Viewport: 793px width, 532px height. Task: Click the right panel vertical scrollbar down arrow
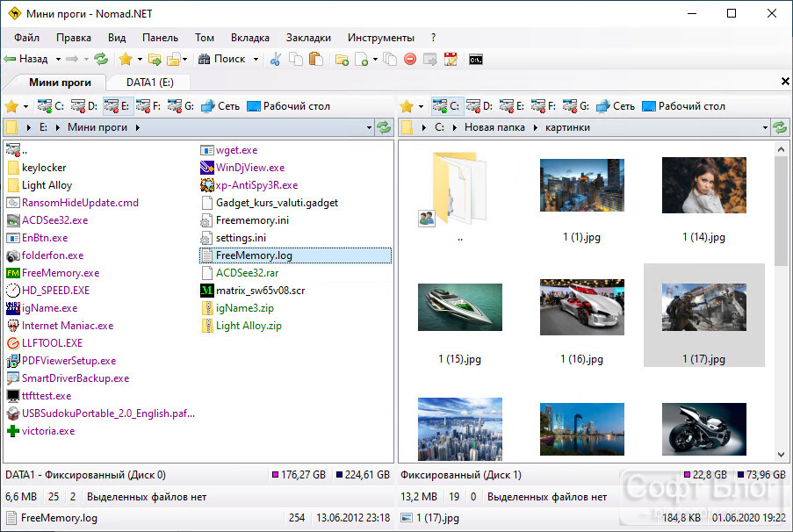pos(781,454)
